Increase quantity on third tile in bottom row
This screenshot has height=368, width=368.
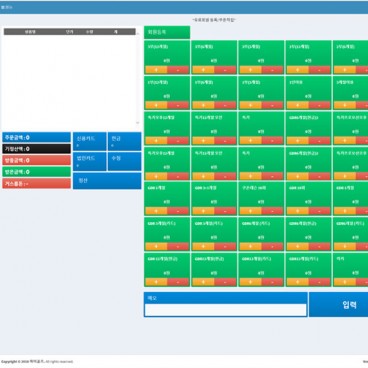pos(251,282)
